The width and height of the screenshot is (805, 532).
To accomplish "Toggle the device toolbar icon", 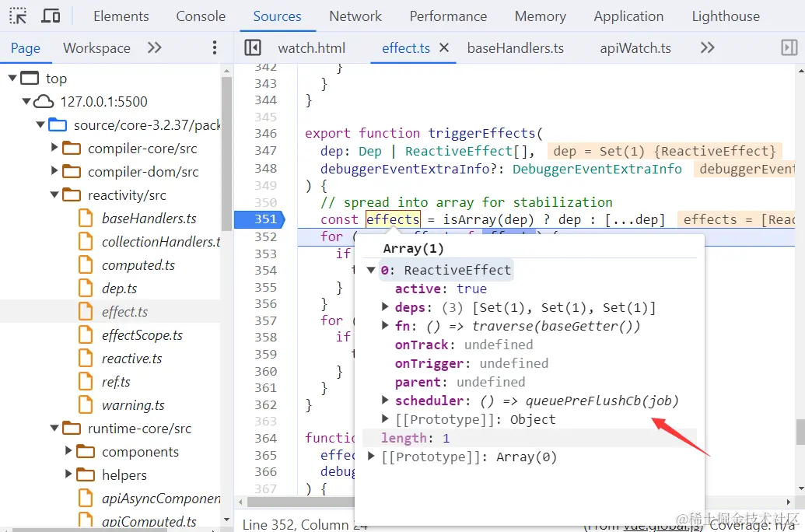I will [x=51, y=16].
